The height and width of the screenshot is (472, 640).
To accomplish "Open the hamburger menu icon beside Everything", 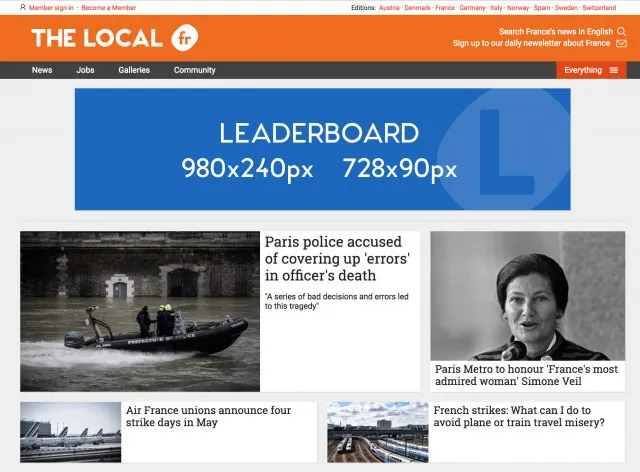I will pyautogui.click(x=613, y=70).
